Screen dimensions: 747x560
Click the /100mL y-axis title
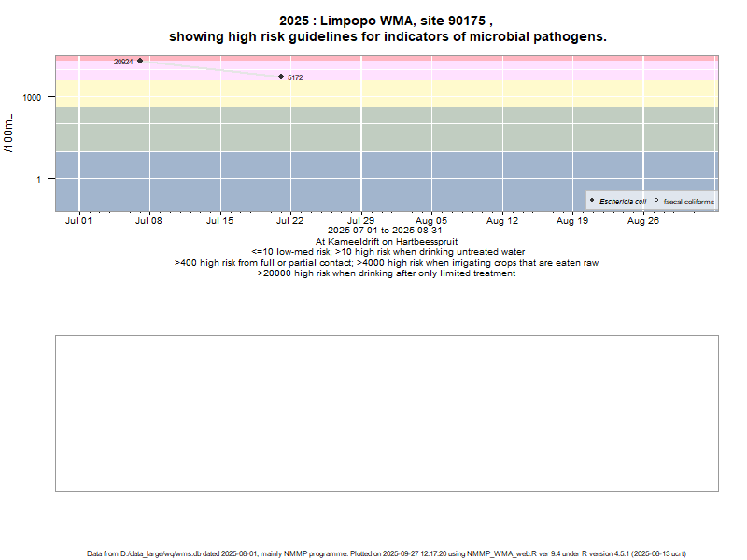9,133
